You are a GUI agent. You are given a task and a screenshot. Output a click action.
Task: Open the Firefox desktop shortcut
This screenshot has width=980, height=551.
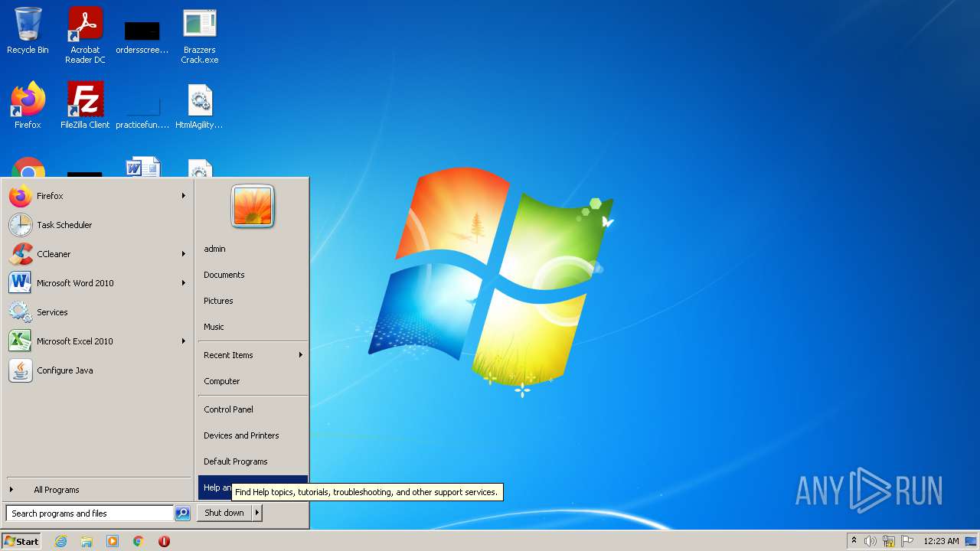[x=28, y=106]
